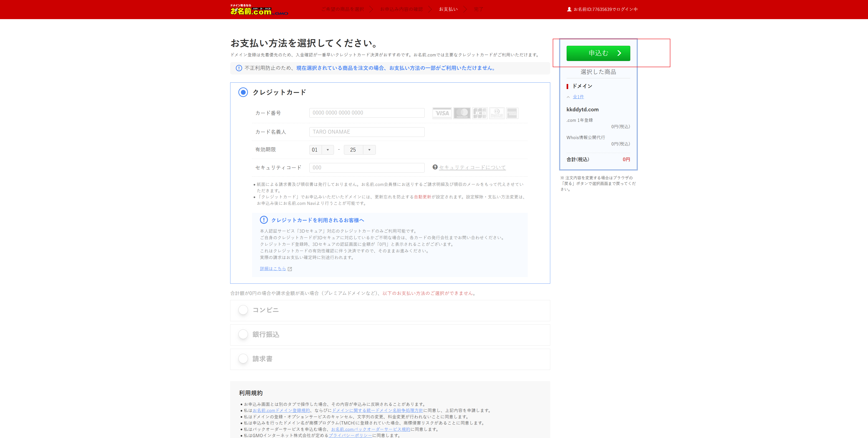
Task: Click the Diners Club card logo
Action: click(497, 113)
